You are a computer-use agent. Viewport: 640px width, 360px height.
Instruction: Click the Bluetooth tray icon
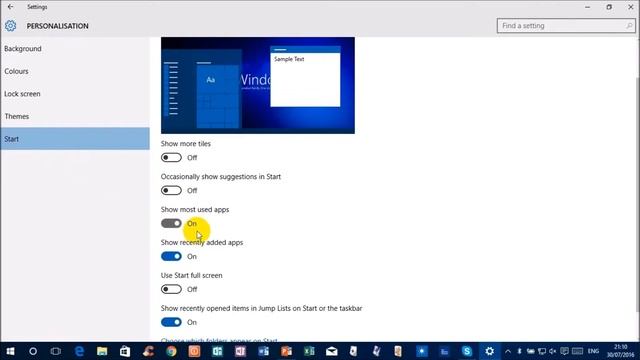(x=519, y=351)
